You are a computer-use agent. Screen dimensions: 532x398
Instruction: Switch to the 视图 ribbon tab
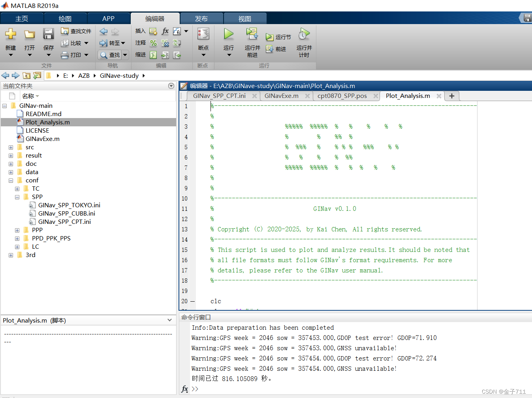click(x=245, y=19)
